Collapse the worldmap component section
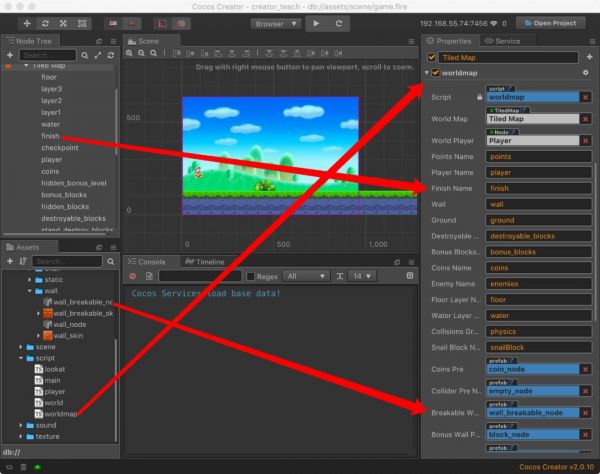 pos(427,73)
